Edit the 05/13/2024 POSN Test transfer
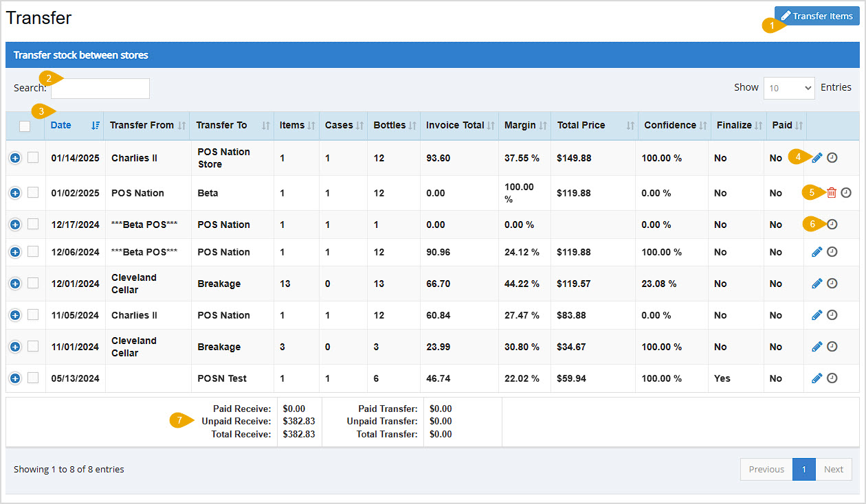This screenshot has width=866, height=504. [x=817, y=378]
